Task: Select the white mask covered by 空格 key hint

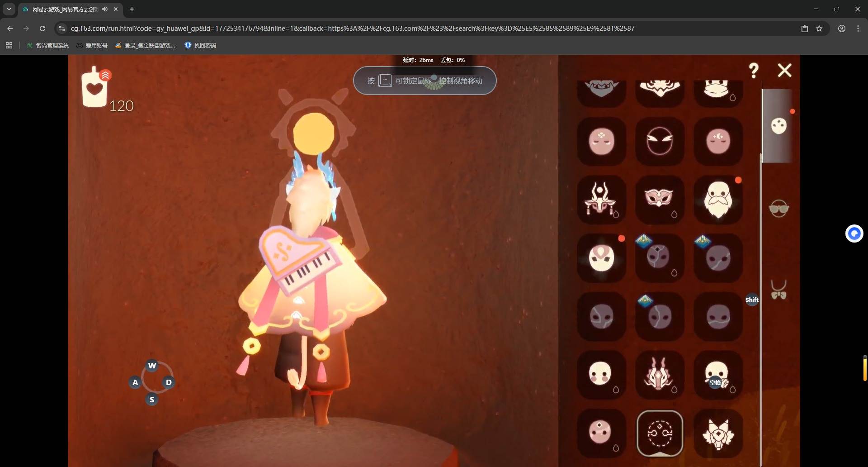Action: pos(718,375)
